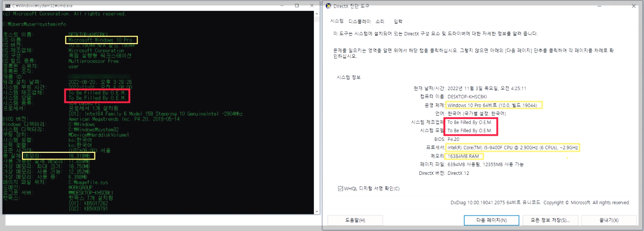Click the 'WORKGROUP' domain value
Screen dimensions: 644x231
[80, 188]
